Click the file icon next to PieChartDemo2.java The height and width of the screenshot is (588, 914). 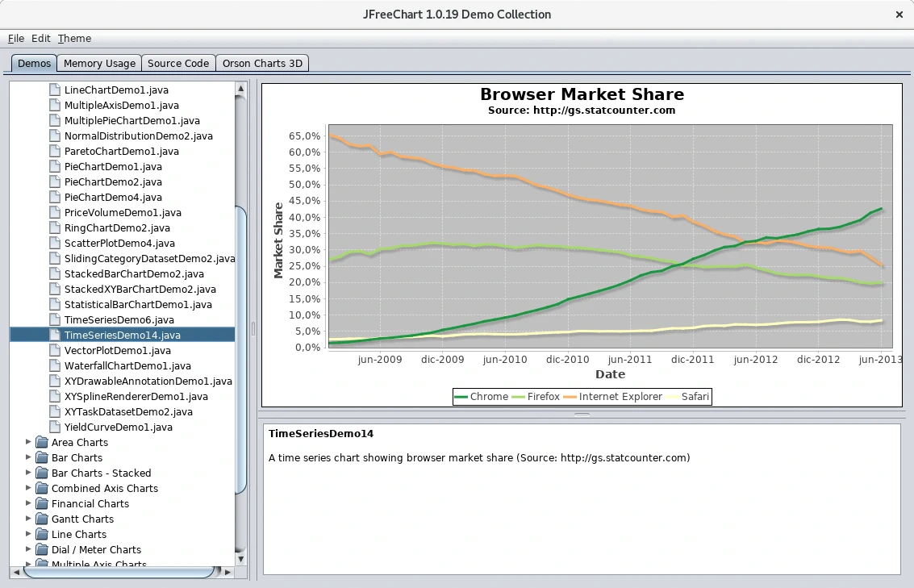tap(55, 181)
